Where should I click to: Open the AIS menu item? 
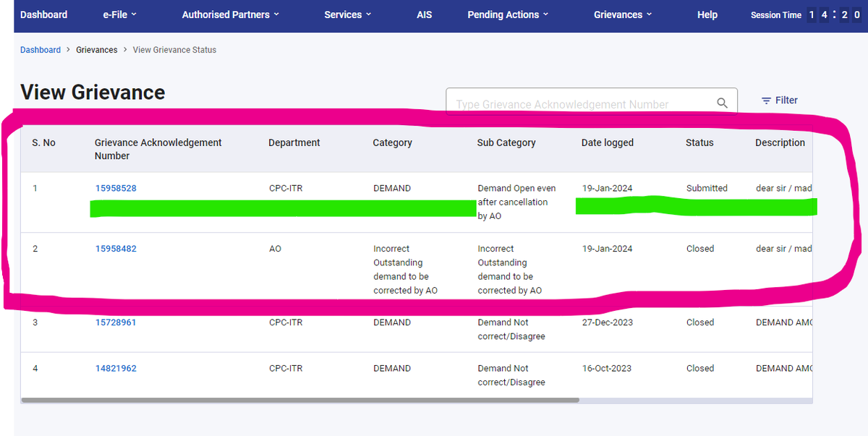coord(425,14)
